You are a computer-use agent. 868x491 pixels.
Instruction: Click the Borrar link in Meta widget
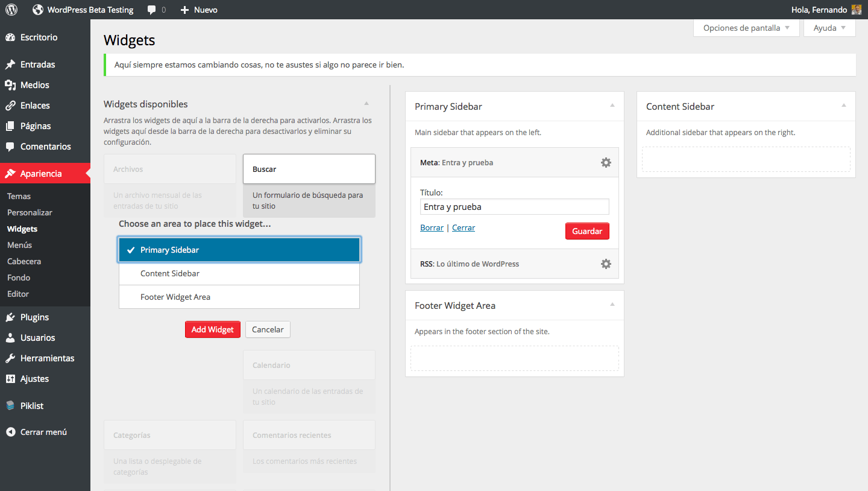(x=432, y=227)
